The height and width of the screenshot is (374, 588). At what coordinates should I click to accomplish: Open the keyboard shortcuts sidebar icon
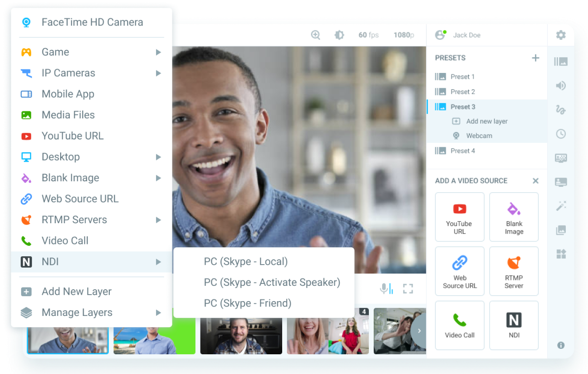point(560,158)
